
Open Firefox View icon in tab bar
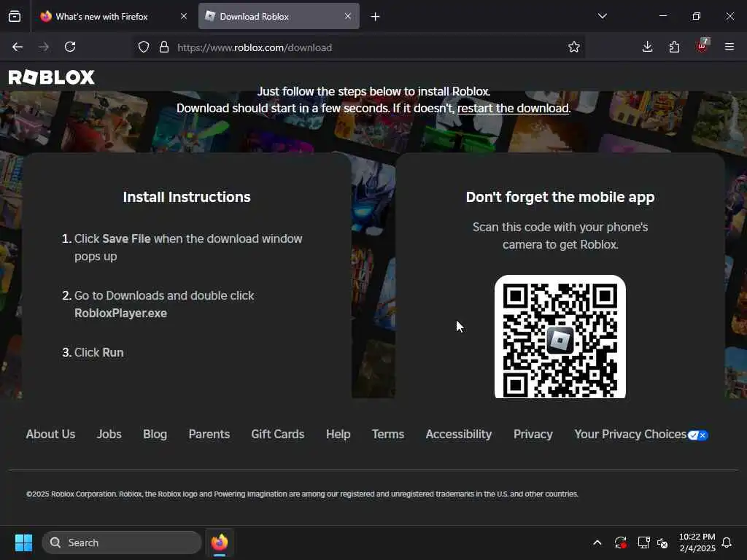[x=15, y=16]
